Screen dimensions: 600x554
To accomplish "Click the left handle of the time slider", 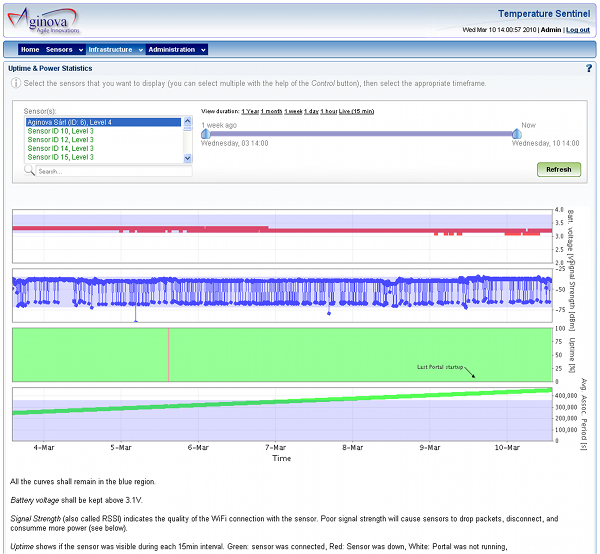I will pyautogui.click(x=205, y=133).
